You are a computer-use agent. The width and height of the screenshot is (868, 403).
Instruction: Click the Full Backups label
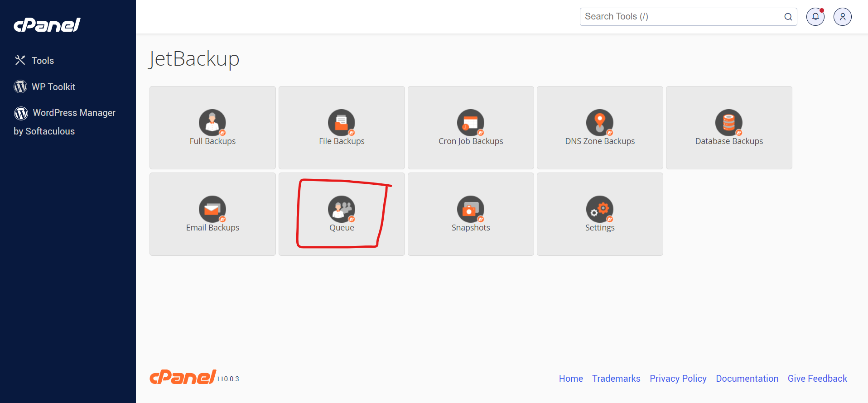[212, 141]
